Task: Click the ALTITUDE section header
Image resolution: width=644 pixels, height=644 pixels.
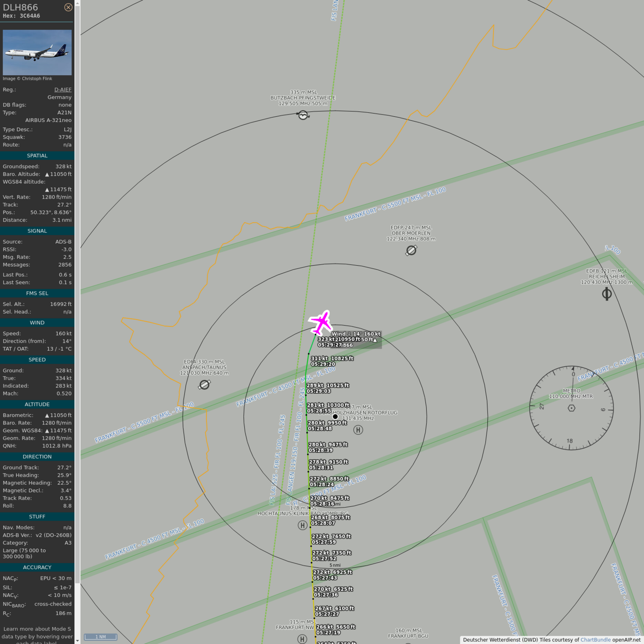Action: [x=37, y=404]
